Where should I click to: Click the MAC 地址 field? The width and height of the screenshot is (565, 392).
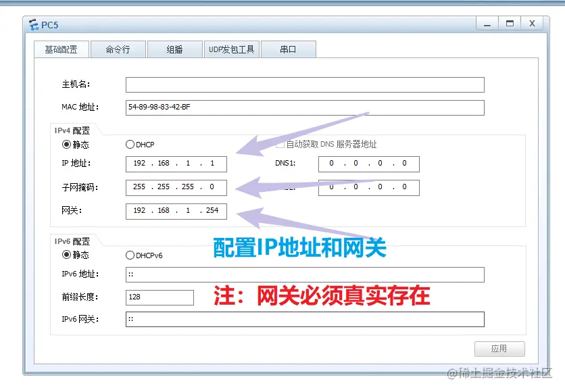coord(305,107)
